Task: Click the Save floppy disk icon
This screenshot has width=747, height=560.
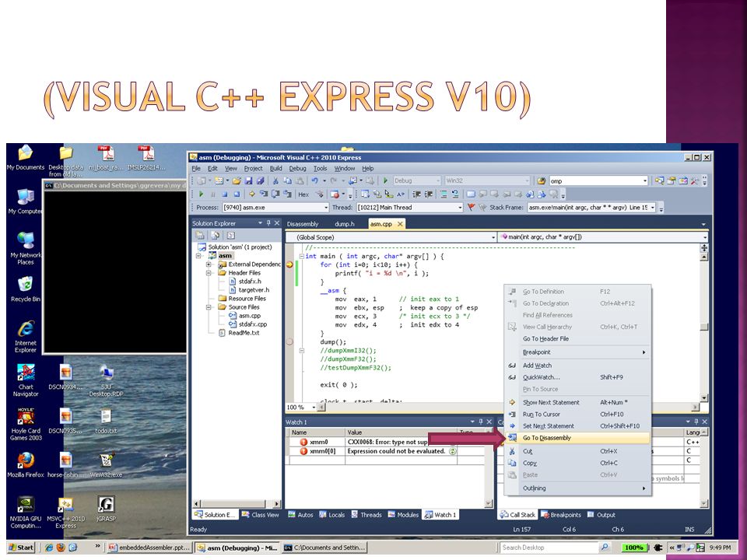Action: (248, 181)
